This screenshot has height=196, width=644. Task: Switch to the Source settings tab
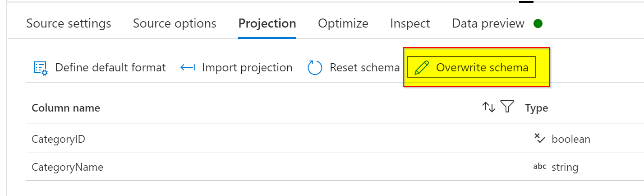click(x=69, y=23)
